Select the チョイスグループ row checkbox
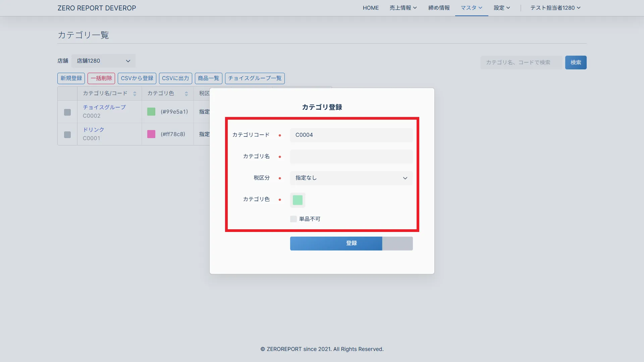Image resolution: width=644 pixels, height=362 pixels. coord(67,112)
